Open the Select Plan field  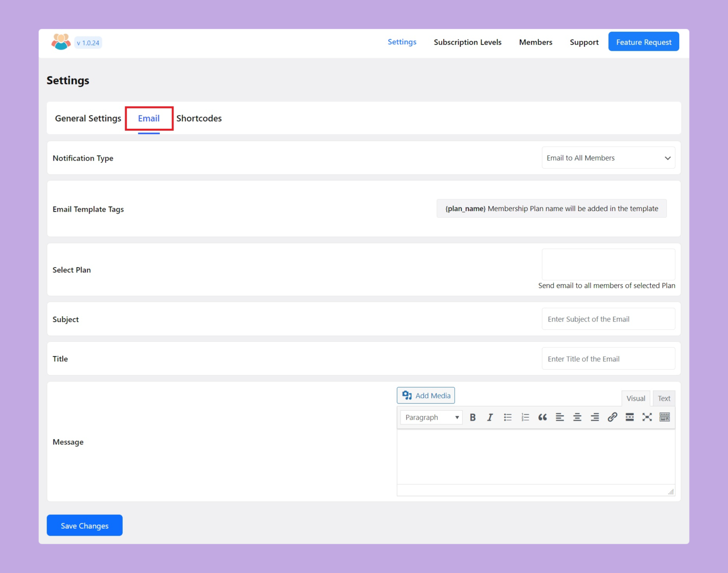pos(608,264)
